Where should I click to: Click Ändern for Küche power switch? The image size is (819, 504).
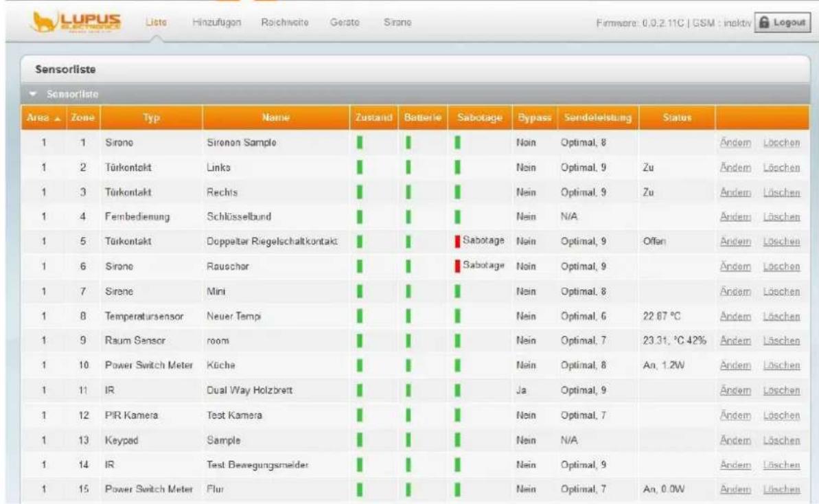[735, 365]
